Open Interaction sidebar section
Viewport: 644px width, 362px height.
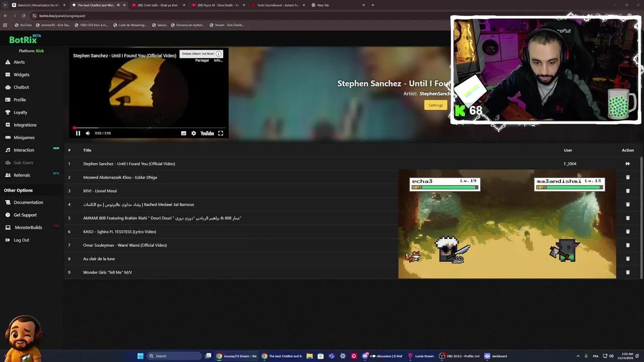coord(24,150)
